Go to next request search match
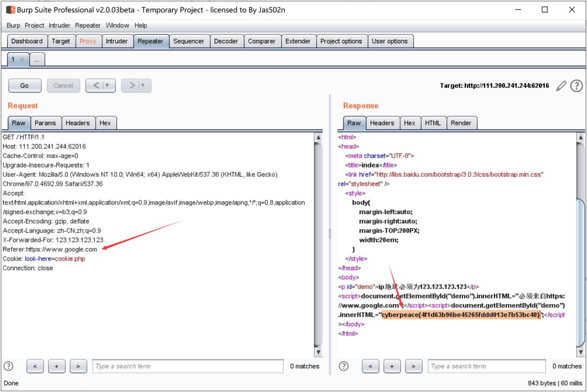Viewport: 587px width, 392px height. pyautogui.click(x=78, y=366)
